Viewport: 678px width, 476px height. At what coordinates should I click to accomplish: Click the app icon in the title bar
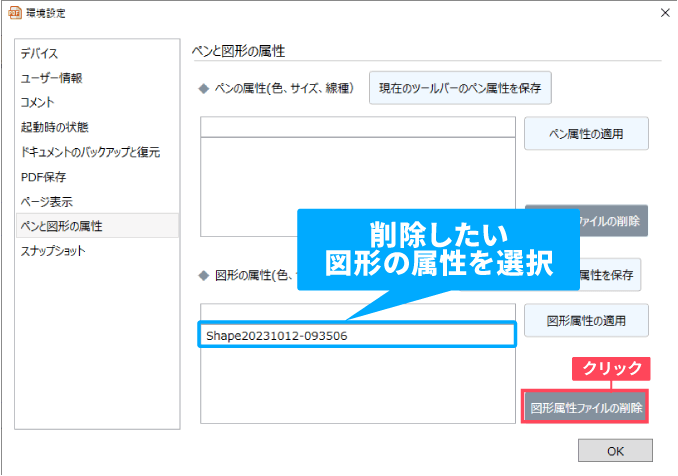click(15, 13)
